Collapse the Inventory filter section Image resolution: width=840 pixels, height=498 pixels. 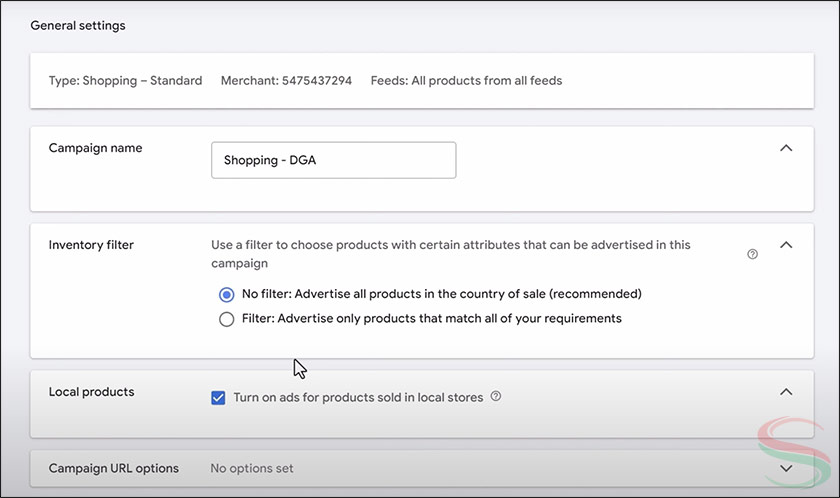click(786, 245)
